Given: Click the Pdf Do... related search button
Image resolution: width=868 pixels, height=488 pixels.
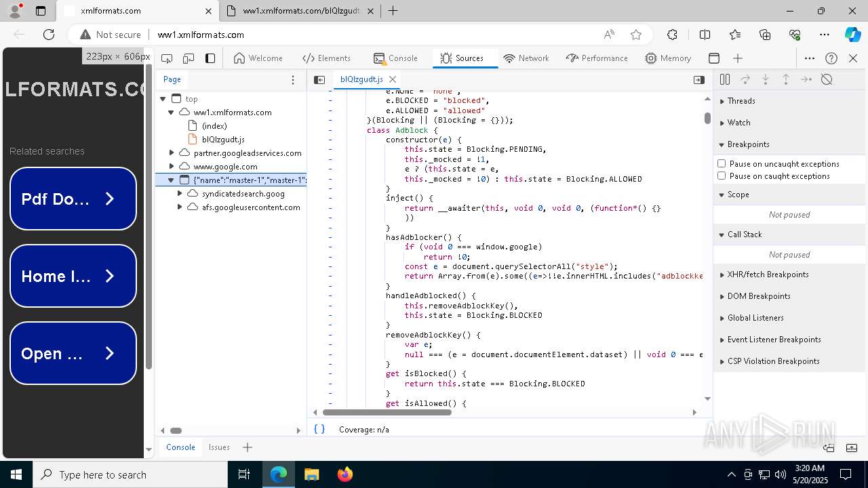Looking at the screenshot, I should 73,199.
